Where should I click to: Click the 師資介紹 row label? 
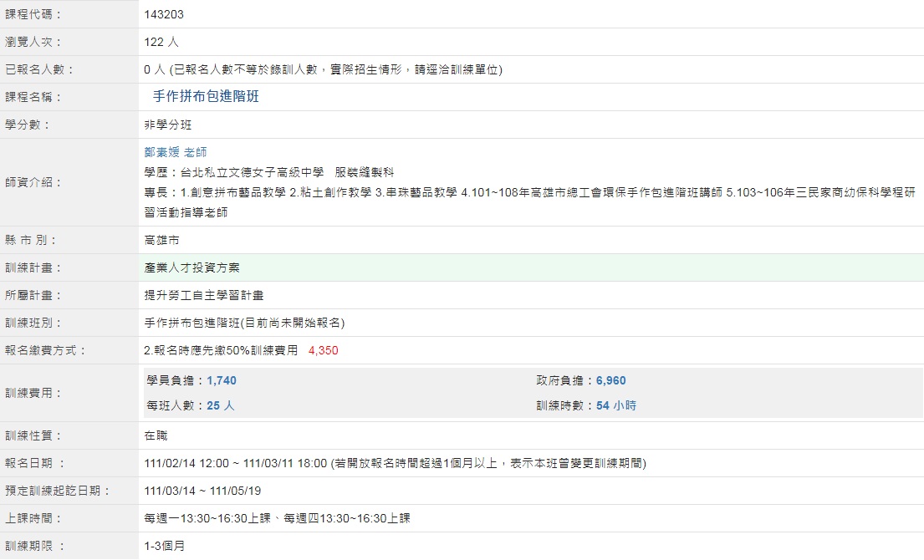(x=33, y=182)
